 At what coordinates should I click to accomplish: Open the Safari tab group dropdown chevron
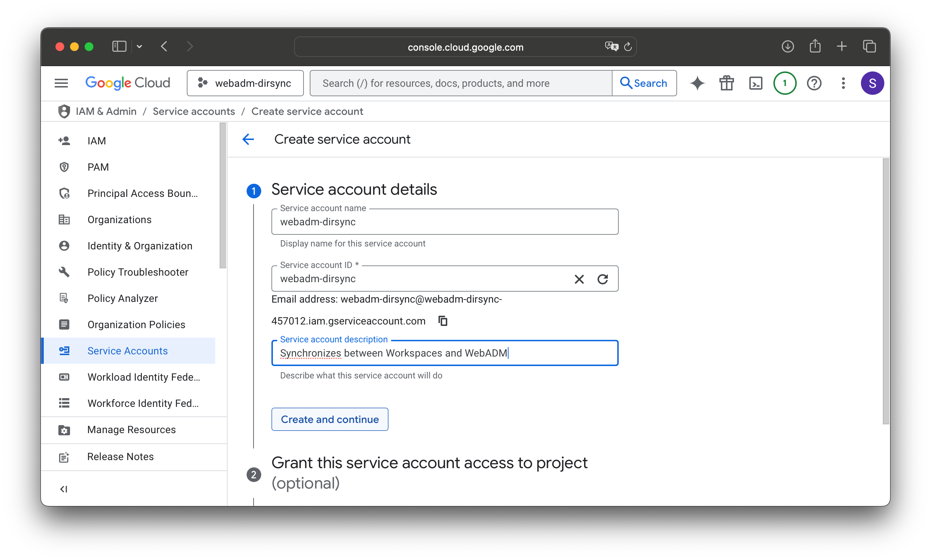pyautogui.click(x=139, y=46)
